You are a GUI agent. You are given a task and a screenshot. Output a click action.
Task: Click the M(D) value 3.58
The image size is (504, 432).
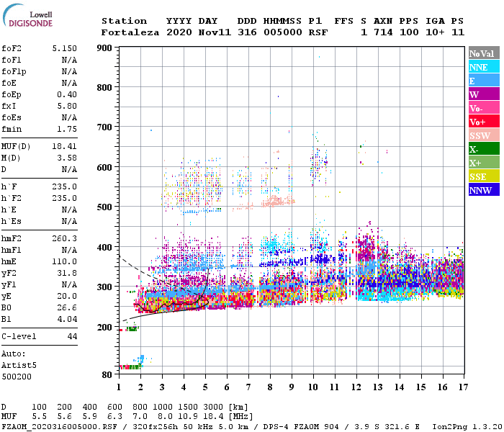coord(67,158)
